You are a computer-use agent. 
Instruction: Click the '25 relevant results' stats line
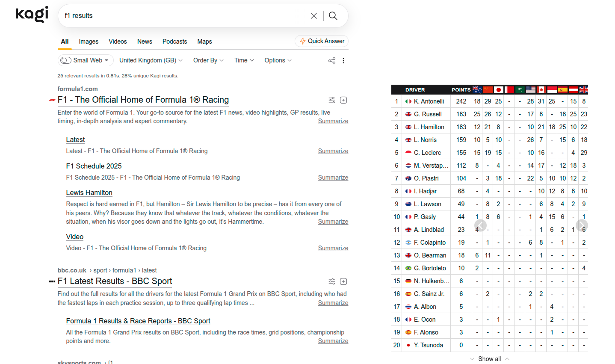point(118,76)
